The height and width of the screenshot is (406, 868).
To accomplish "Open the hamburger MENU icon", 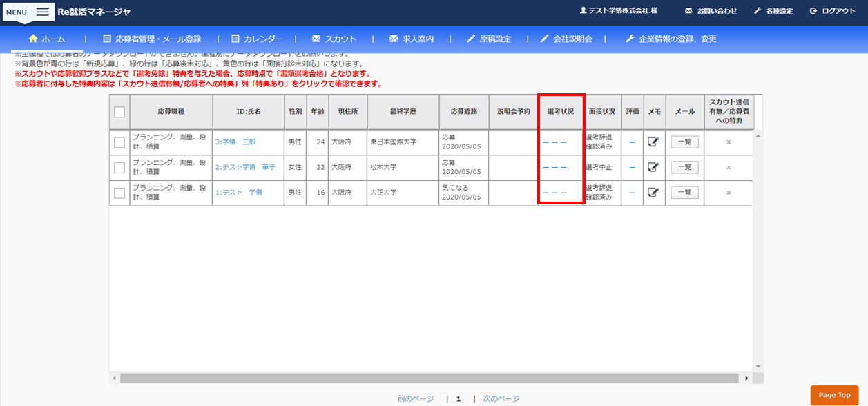I will [x=42, y=12].
